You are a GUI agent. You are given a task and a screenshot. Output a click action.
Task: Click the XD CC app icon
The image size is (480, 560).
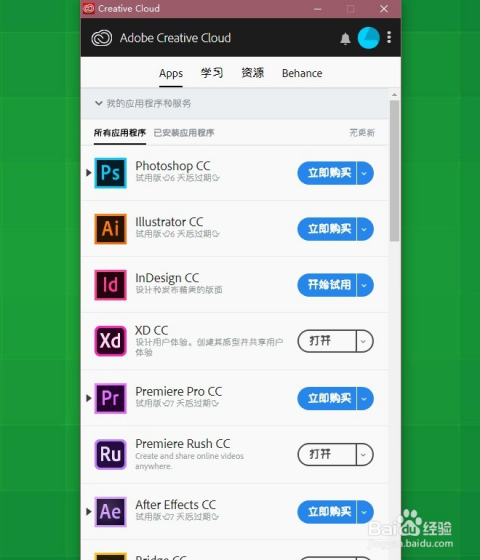[110, 341]
